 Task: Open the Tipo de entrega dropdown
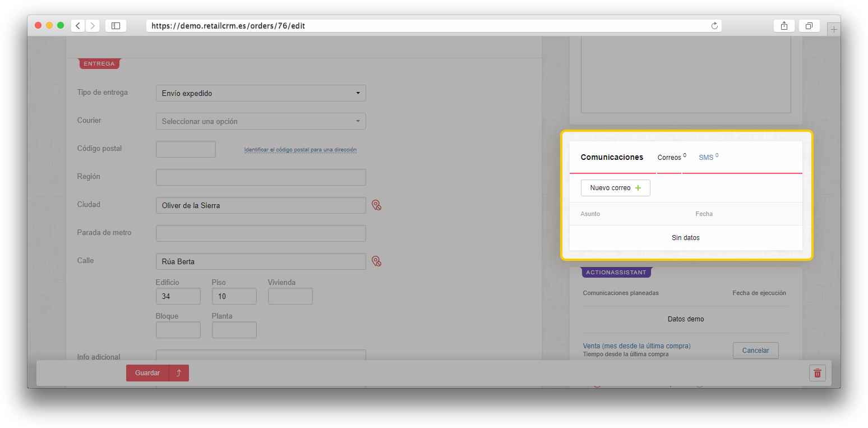pyautogui.click(x=261, y=93)
